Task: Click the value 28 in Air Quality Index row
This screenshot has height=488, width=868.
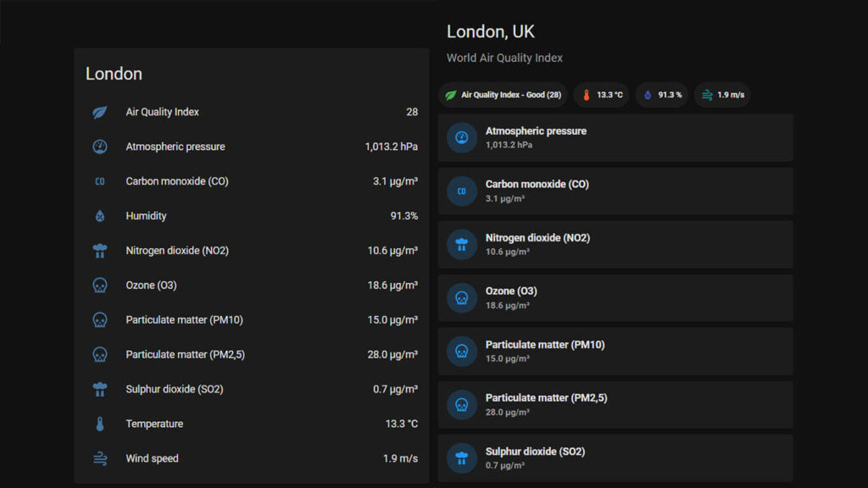Action: coord(412,113)
